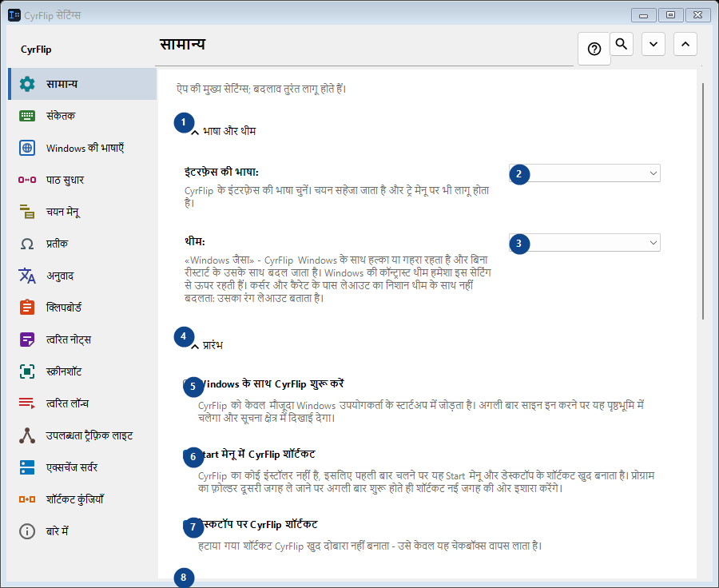
Task: Click the down-chevron navigation button in header
Action: [x=653, y=44]
